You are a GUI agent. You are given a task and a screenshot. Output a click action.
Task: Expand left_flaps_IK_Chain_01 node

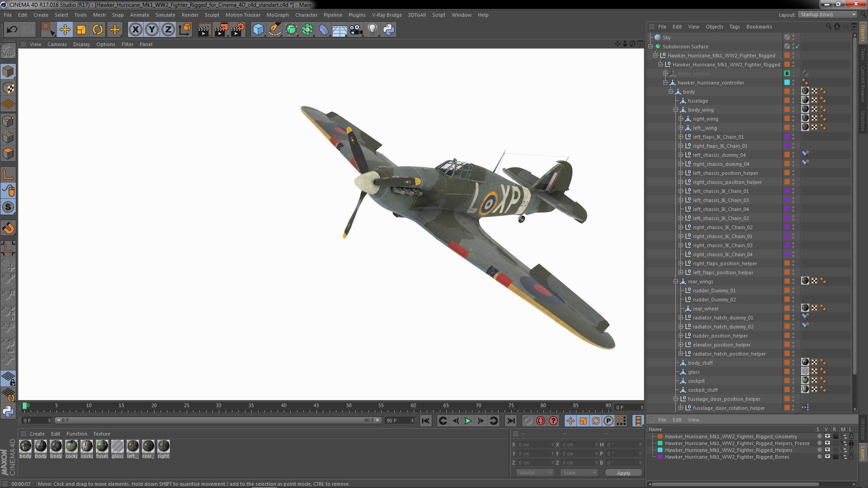[x=681, y=137]
